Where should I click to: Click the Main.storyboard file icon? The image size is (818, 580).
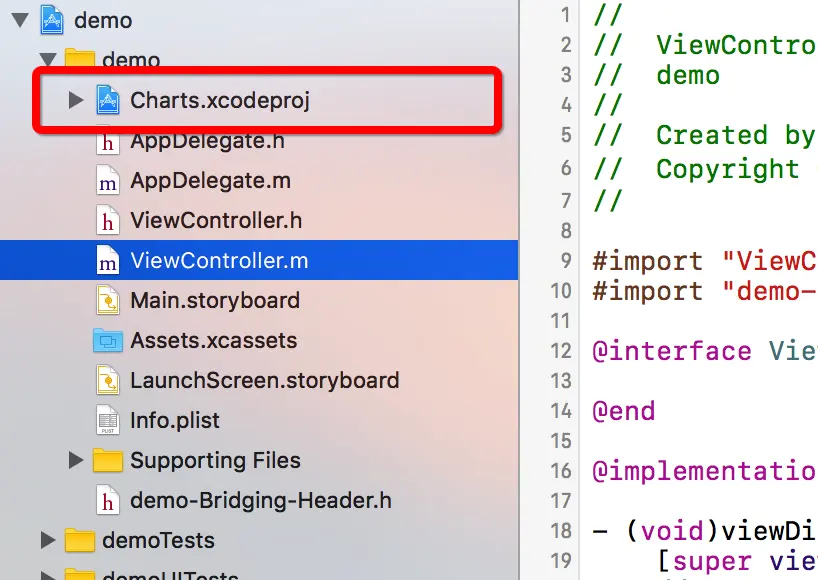(x=108, y=300)
